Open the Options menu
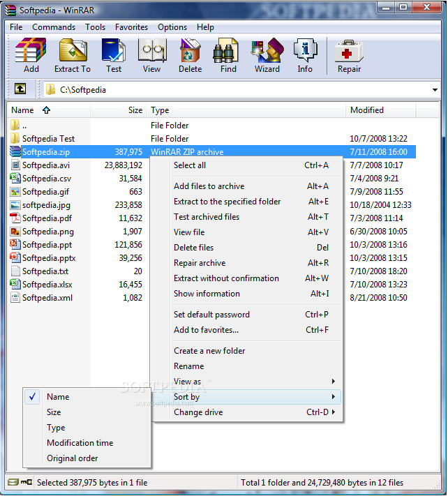448x496 pixels. [x=172, y=27]
